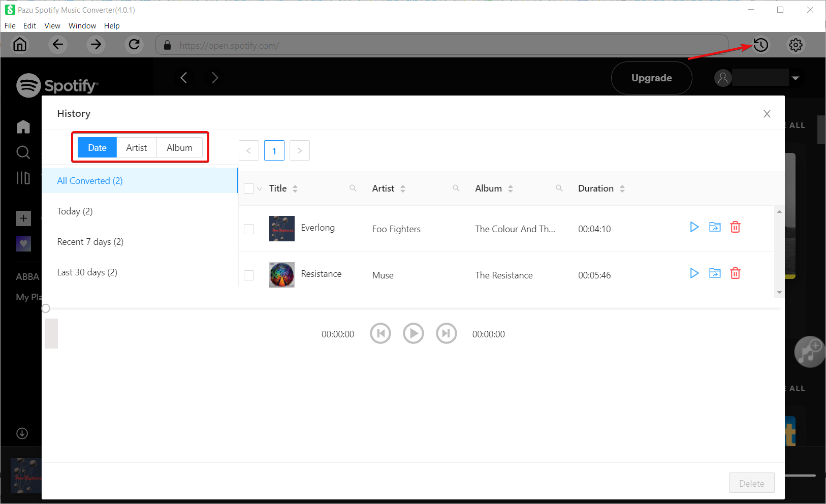Start playback with center play button
This screenshot has height=504, width=826.
(x=414, y=334)
